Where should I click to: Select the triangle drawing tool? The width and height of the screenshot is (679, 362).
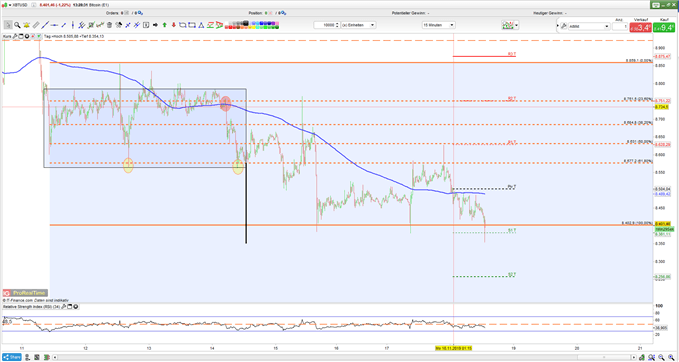click(201, 25)
